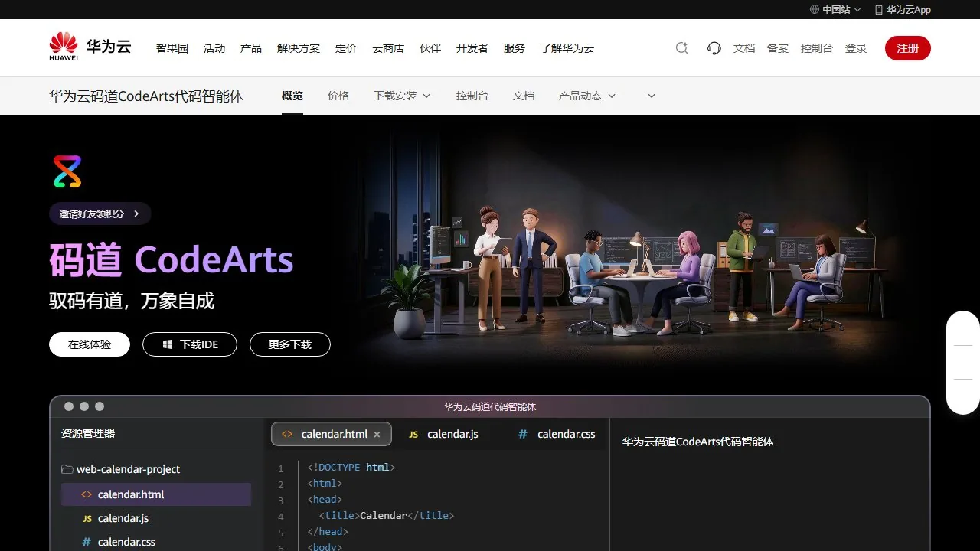Open 文档 in the product tab bar
The width and height of the screenshot is (980, 551).
[524, 96]
